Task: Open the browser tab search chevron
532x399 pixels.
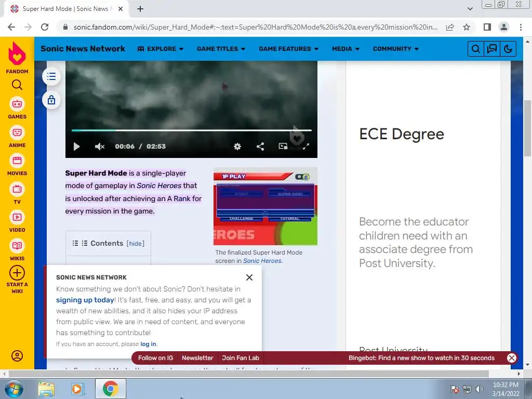Action: click(x=470, y=9)
